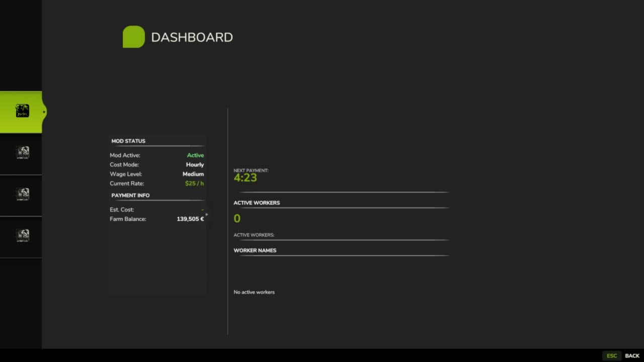Image resolution: width=644 pixels, height=362 pixels.
Task: Click the small arrow marker beside the active sidebar tab
Action: point(44,112)
